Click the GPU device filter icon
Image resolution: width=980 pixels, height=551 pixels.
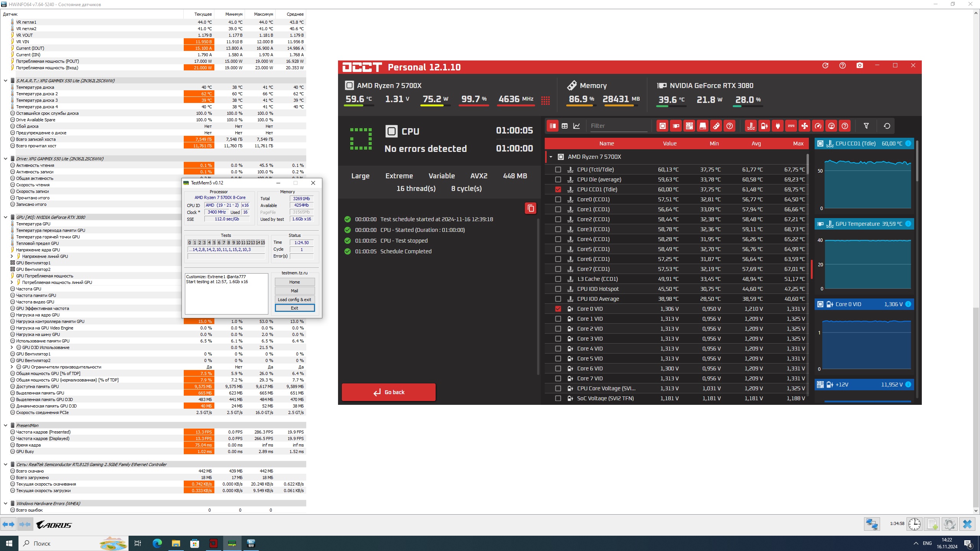[676, 126]
